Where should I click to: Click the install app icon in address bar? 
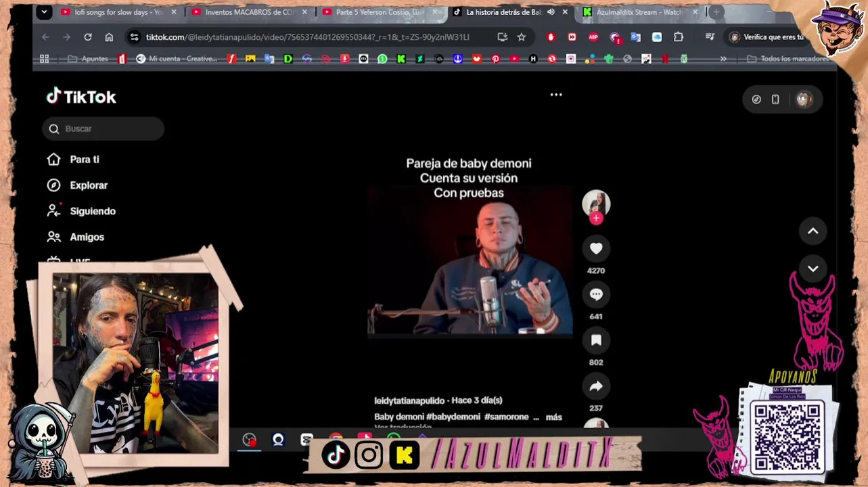point(502,37)
